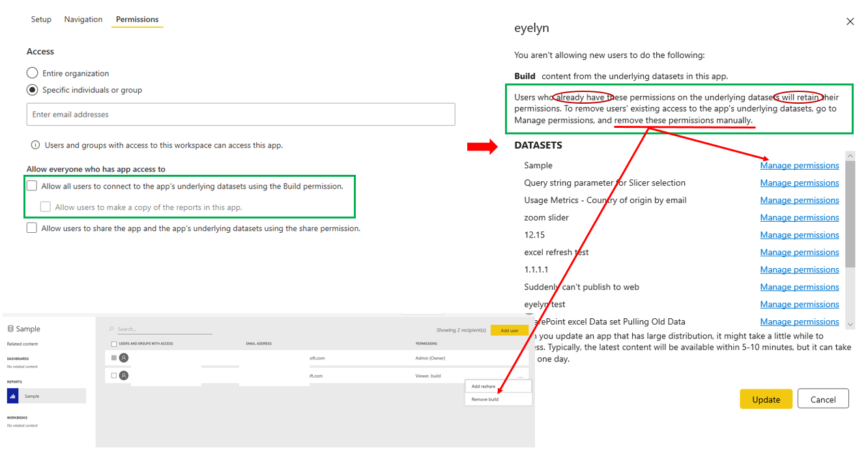Image resolution: width=868 pixels, height=452 pixels.
Task: Open the Navigation tab
Action: (x=83, y=20)
